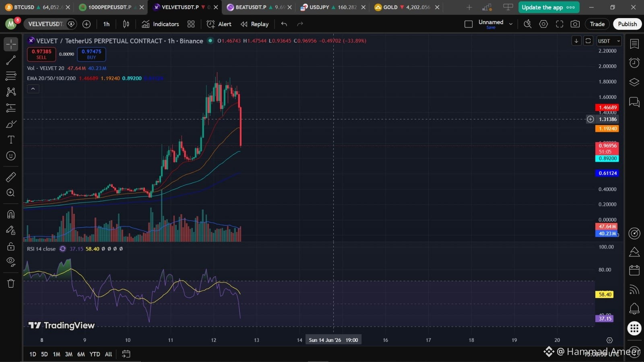644x362 pixels.
Task: Toggle magnet mode for drawings
Action: 11,214
